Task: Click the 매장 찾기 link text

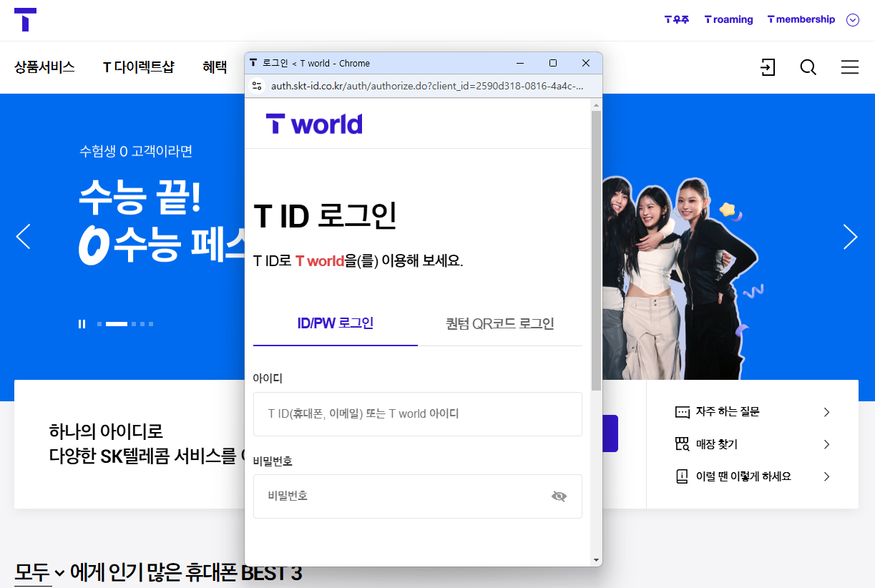Action: [717, 444]
